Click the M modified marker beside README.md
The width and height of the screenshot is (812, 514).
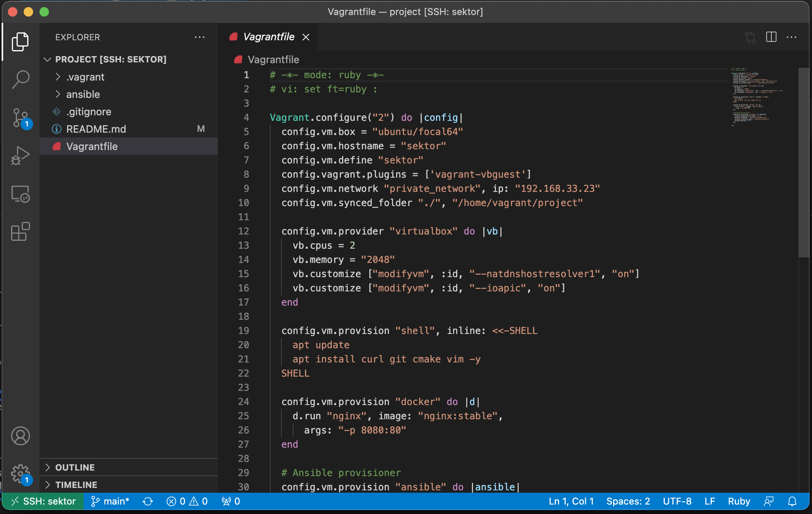tap(201, 129)
